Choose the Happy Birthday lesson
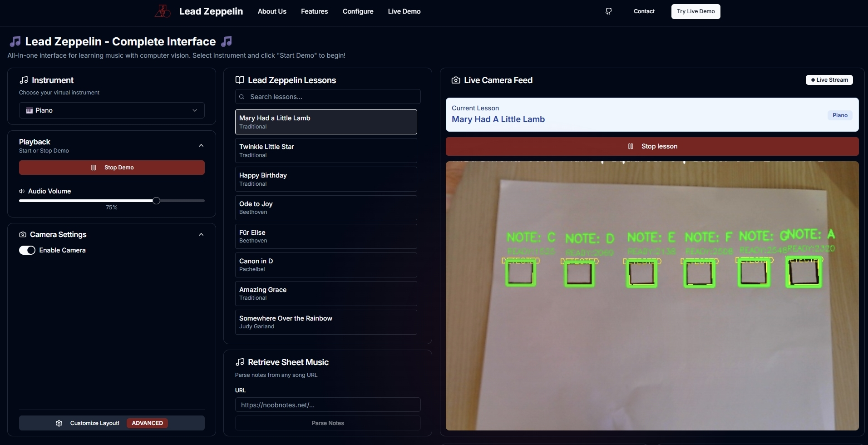Screen dimensions: 868x445 (326, 179)
